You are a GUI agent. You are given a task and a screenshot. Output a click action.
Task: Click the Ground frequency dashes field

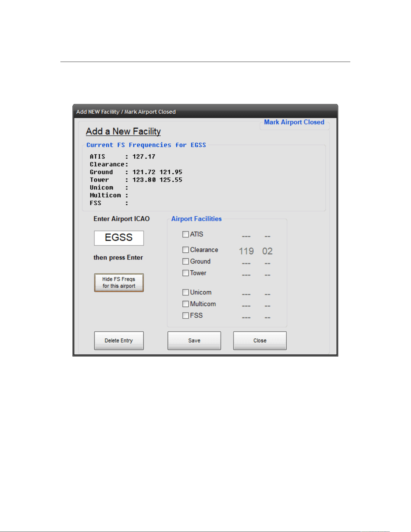click(246, 264)
